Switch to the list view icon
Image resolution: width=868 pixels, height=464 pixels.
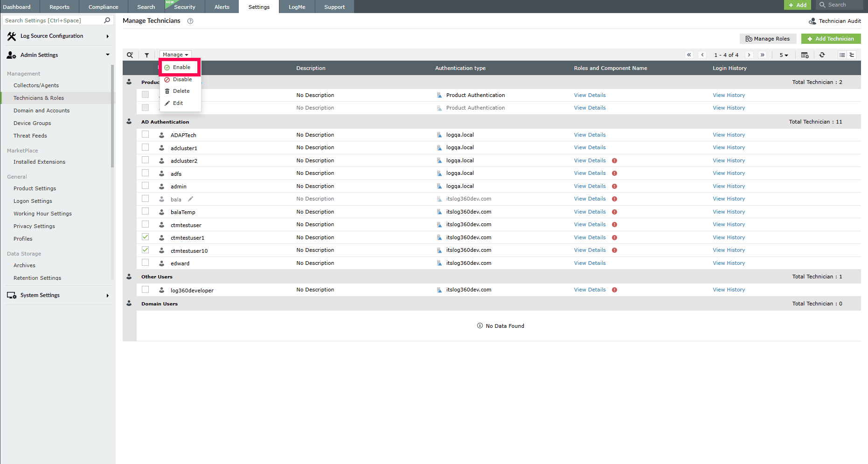[x=842, y=55]
